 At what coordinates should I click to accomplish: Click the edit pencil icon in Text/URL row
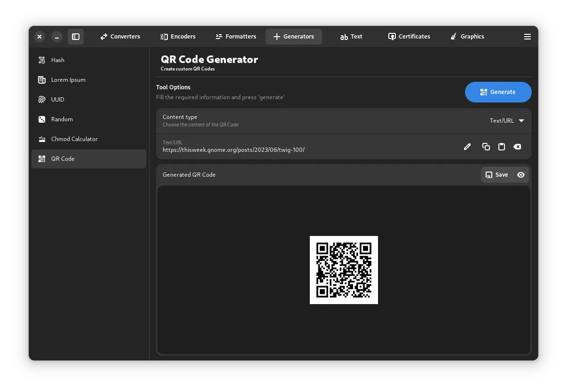tap(467, 147)
